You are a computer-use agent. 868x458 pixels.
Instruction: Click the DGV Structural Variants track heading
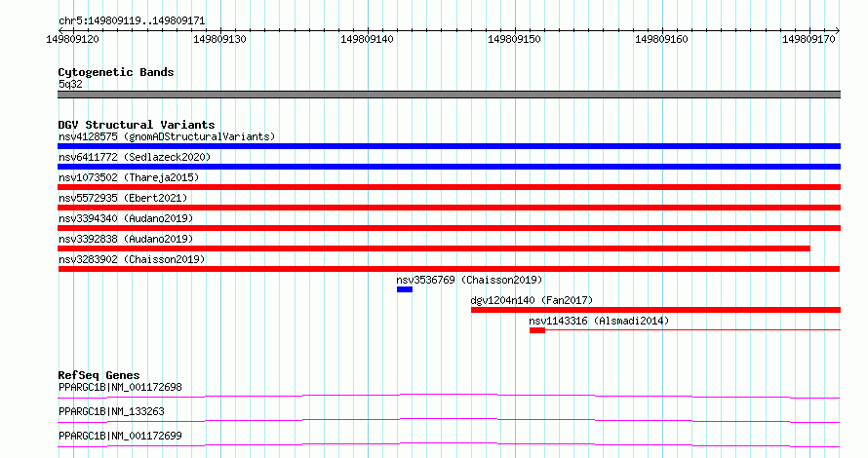[x=137, y=125]
